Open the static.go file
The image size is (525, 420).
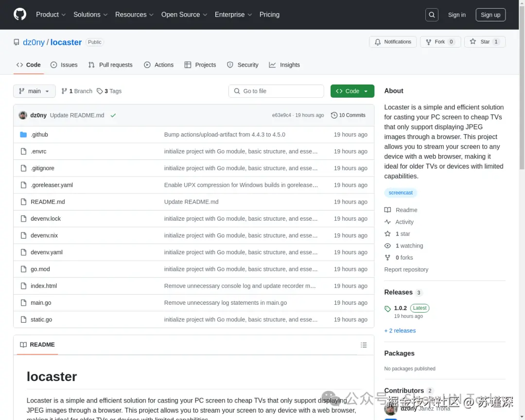tap(41, 319)
